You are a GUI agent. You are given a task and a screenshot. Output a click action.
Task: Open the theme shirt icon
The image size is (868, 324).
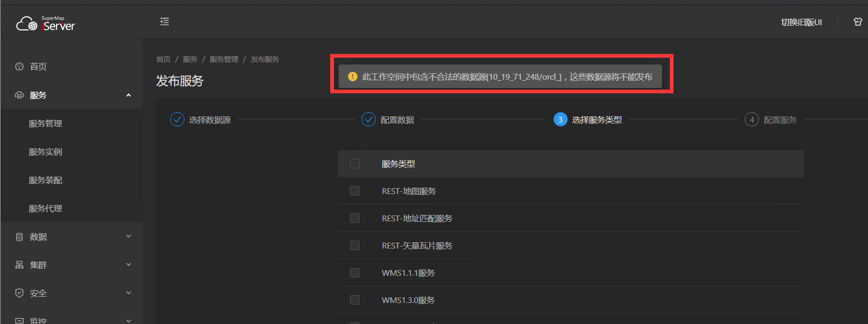point(858,21)
